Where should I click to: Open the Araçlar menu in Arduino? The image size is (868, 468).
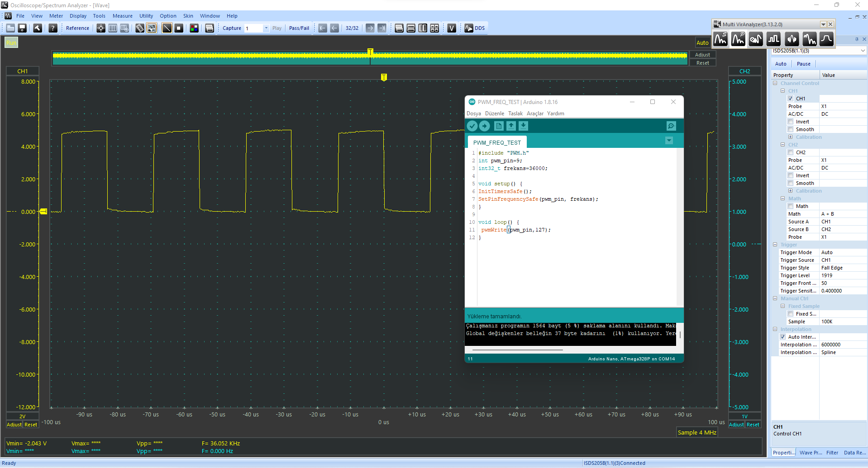(535, 113)
